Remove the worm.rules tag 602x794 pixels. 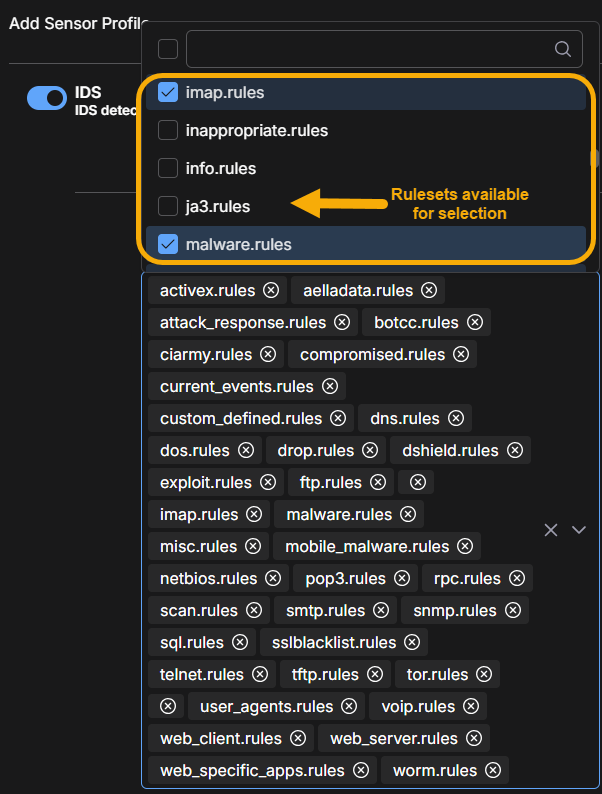493,770
